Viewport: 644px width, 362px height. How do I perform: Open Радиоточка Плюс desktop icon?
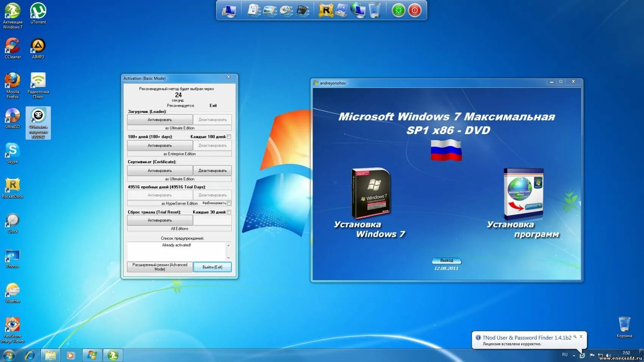(x=38, y=86)
